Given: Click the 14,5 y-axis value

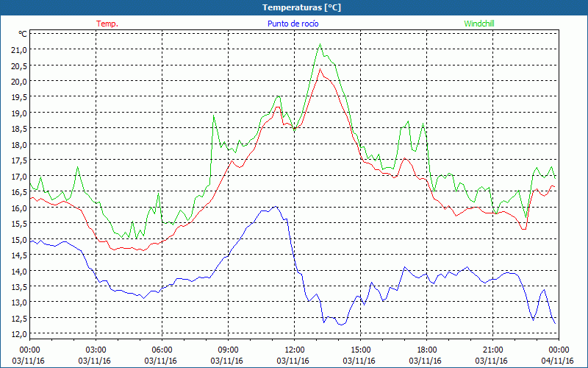Looking at the screenshot, I should pyautogui.click(x=20, y=255).
